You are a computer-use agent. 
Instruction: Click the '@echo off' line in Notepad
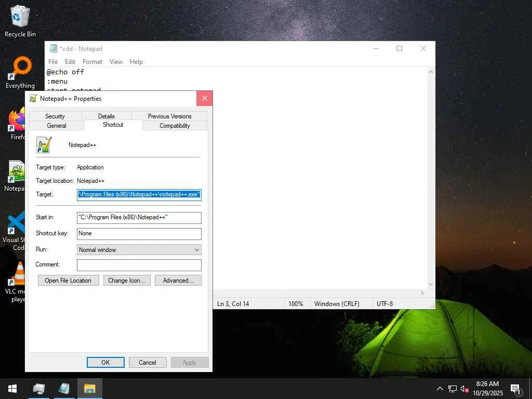tap(65, 72)
